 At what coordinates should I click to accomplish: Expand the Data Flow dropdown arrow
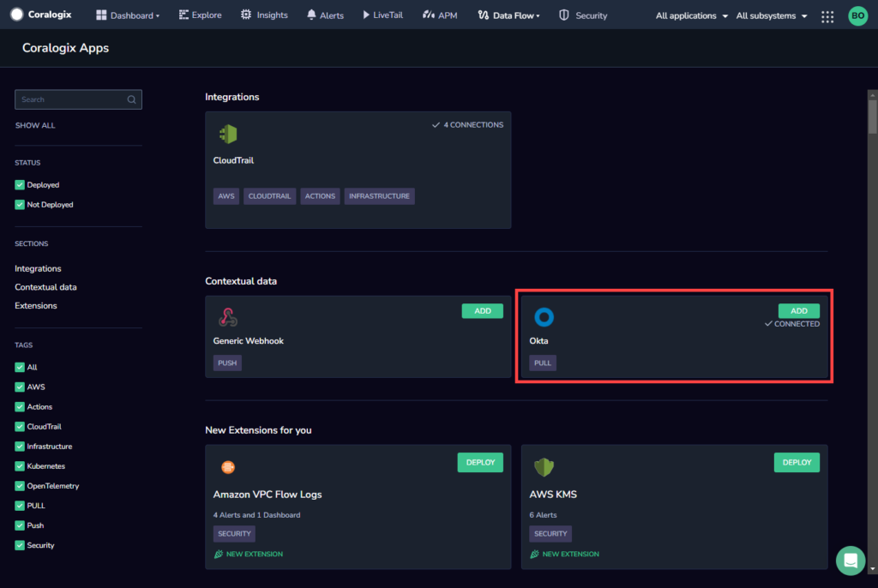click(538, 16)
